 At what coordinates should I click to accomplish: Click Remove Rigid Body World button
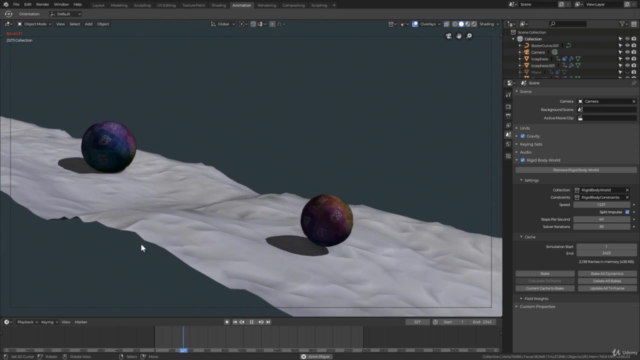click(x=576, y=170)
